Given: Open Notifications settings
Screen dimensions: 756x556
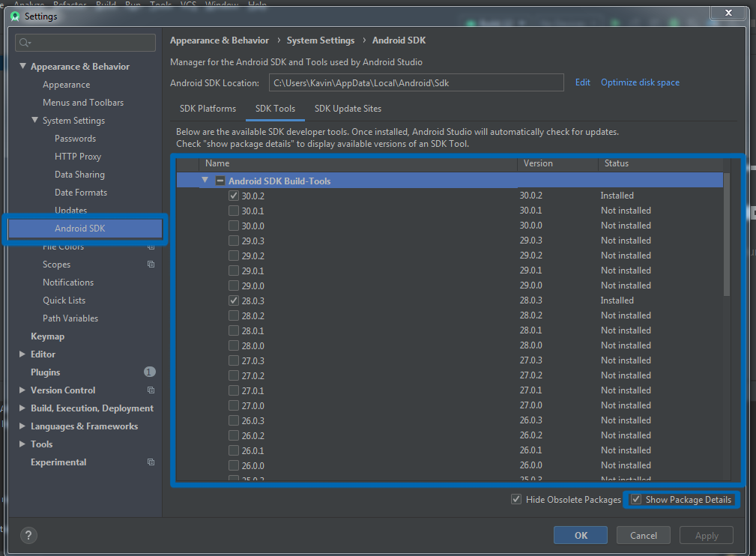Looking at the screenshot, I should tap(68, 282).
